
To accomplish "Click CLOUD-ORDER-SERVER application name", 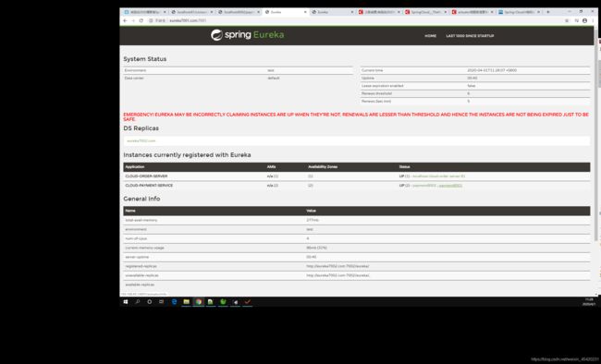I will point(146,176).
